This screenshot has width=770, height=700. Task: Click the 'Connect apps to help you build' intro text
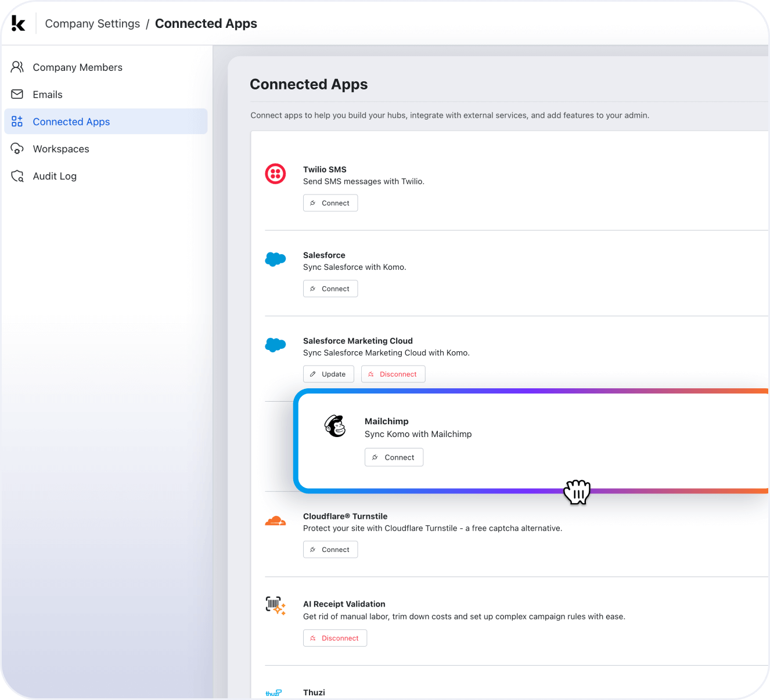coord(449,116)
